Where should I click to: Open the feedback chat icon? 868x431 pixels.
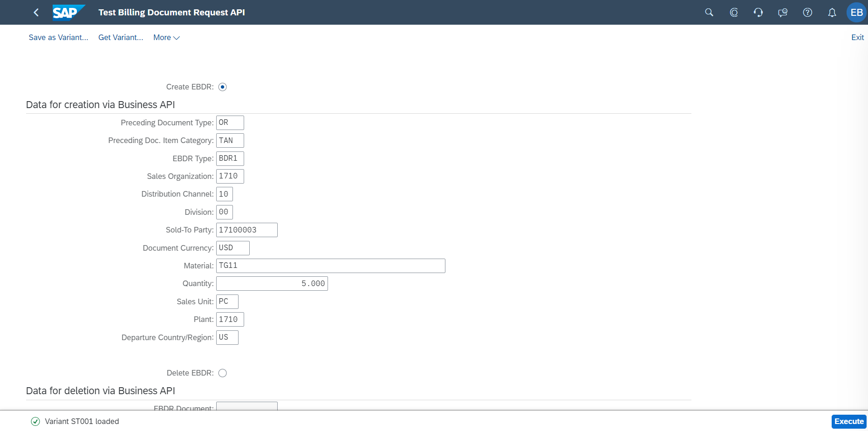click(x=783, y=13)
